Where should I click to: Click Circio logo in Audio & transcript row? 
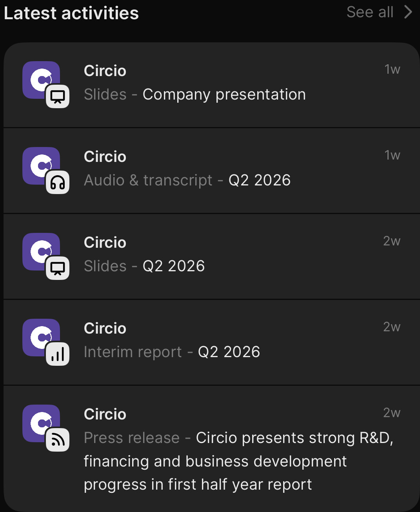pos(41,166)
